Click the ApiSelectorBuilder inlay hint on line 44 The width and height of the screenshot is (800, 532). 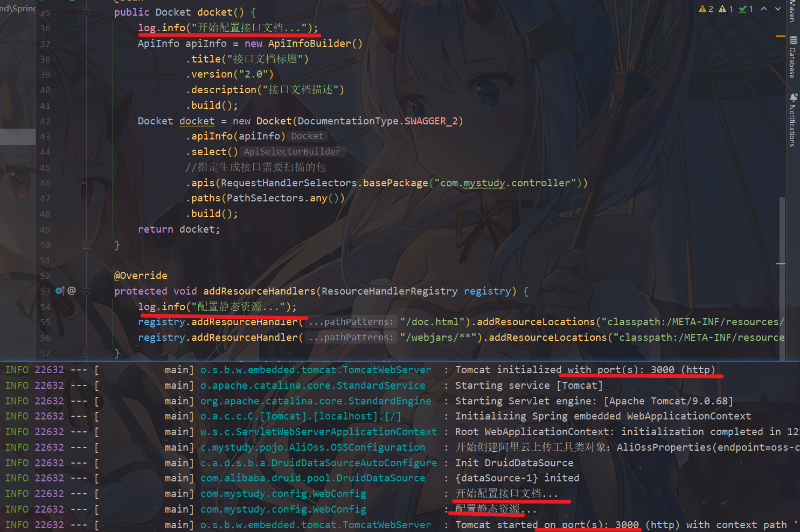click(x=292, y=152)
